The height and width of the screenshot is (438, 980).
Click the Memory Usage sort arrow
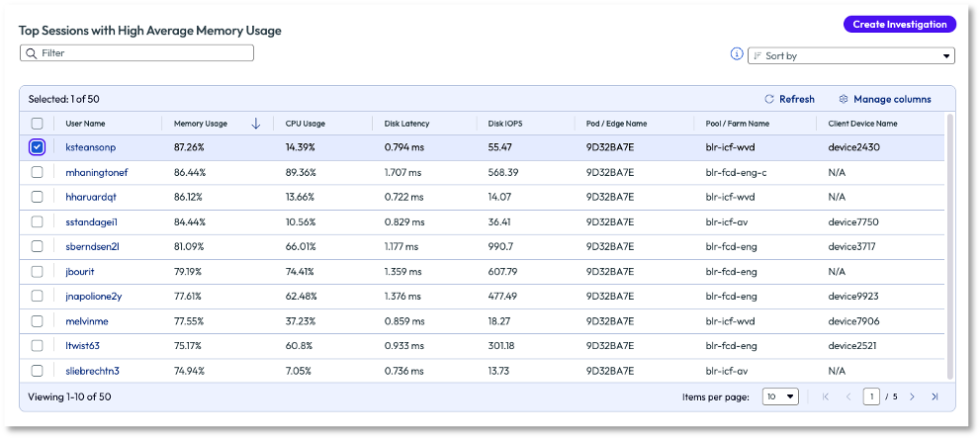click(x=256, y=124)
